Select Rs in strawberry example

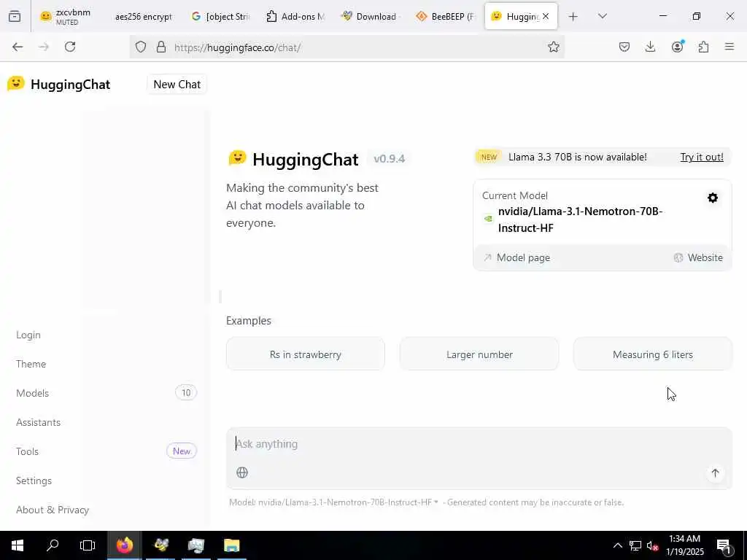[306, 354]
